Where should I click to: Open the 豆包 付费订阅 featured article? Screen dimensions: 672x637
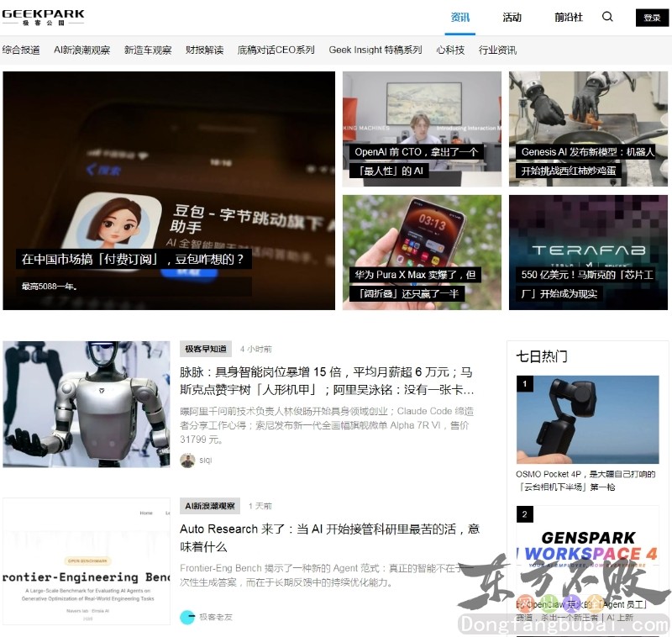(x=169, y=191)
